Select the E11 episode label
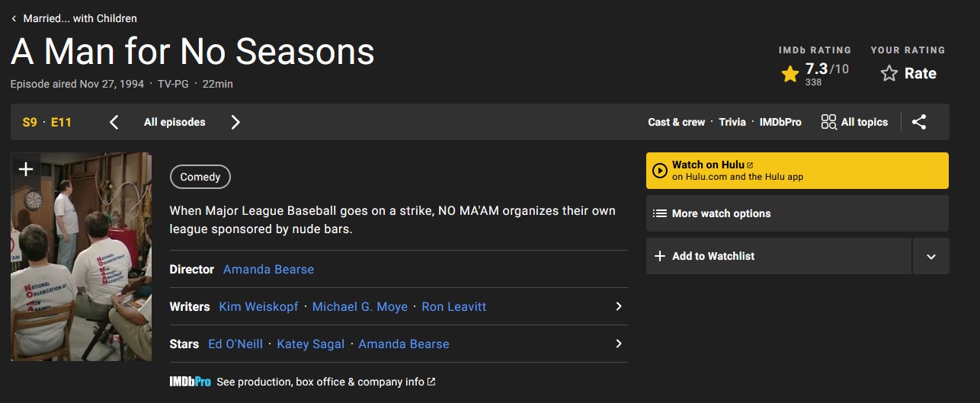Screen dimensions: 980x403 click(x=61, y=122)
